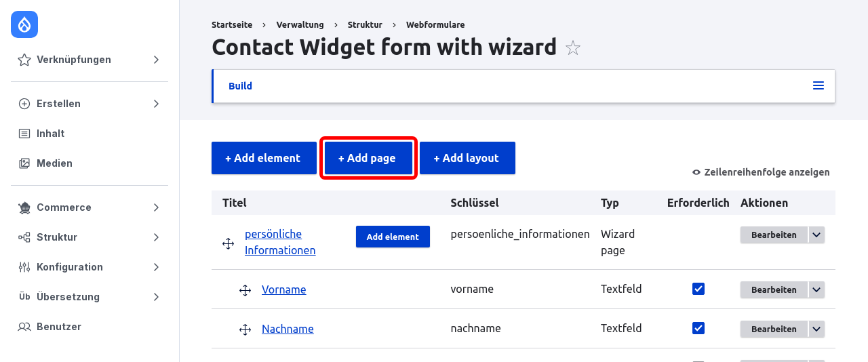
Task: Click the Erstellen plus-circle icon
Action: [x=24, y=104]
